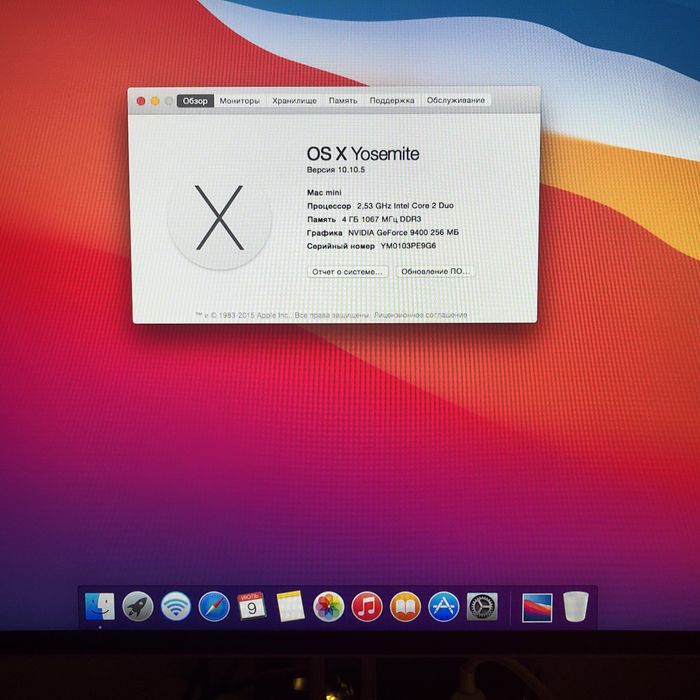The image size is (700, 700).
Task: Minimize window with yellow button
Action: tap(155, 101)
